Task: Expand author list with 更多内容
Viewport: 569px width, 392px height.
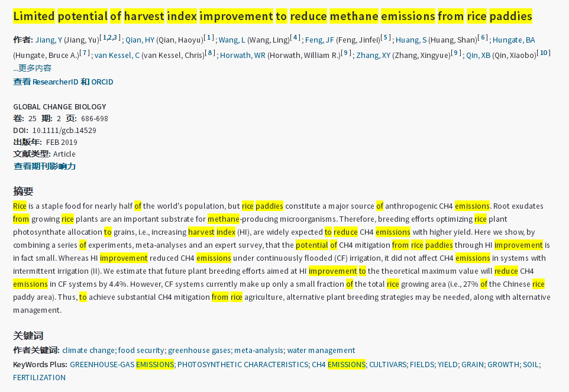Action: coord(32,69)
